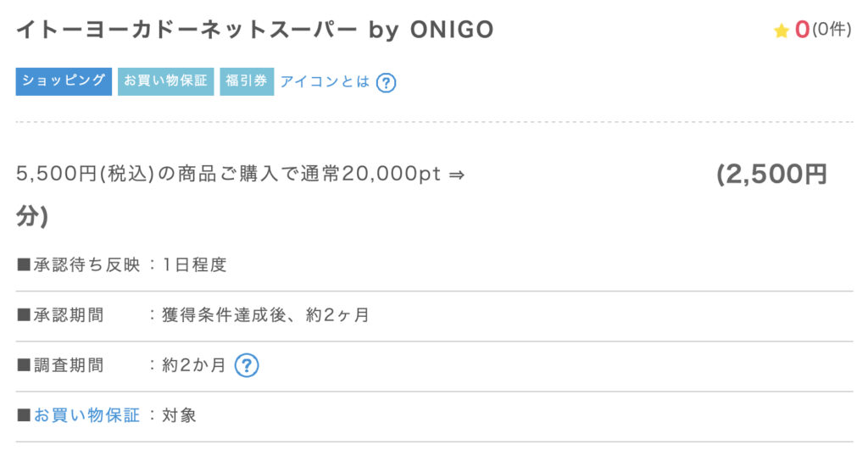This screenshot has width=868, height=461.
Task: Click the 1日程度 reflection time value
Action: [x=194, y=265]
